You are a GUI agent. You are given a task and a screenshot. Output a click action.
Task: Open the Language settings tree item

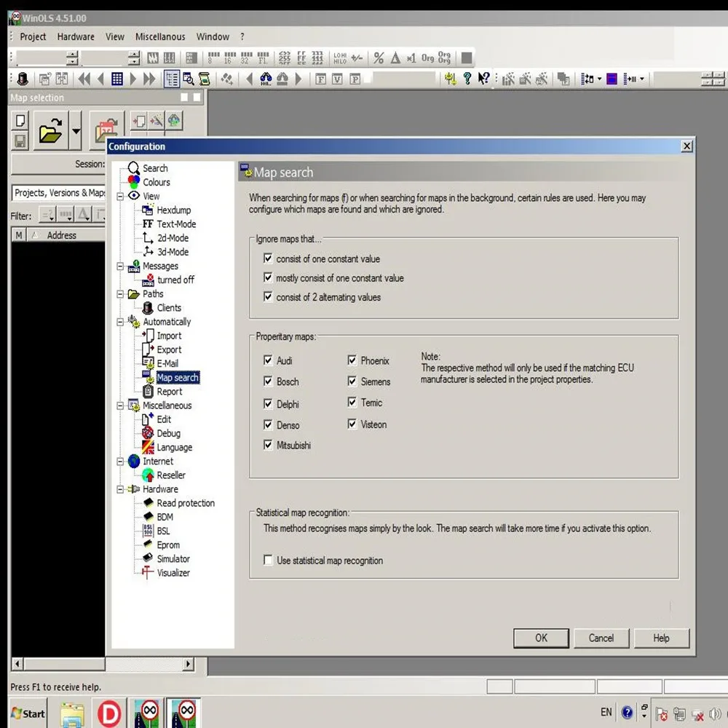tap(174, 448)
